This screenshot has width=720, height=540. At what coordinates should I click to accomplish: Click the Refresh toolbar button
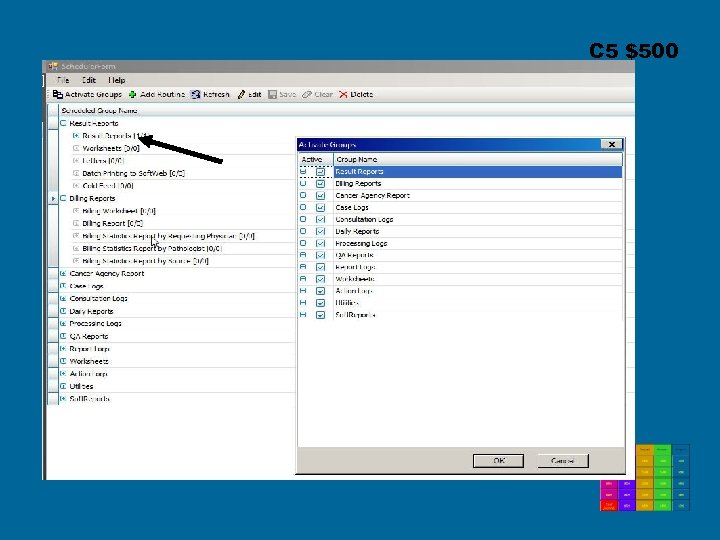(210, 95)
